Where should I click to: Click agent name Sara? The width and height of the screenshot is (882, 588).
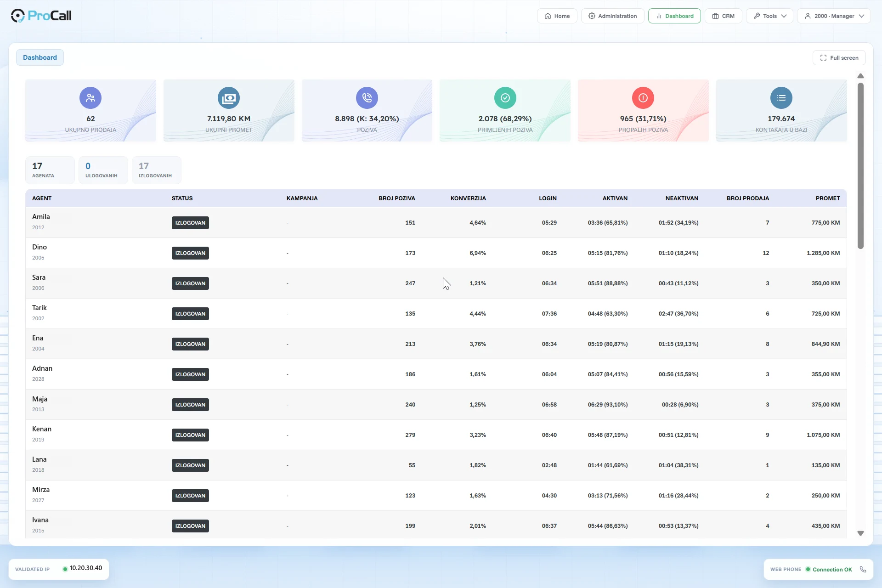point(39,277)
